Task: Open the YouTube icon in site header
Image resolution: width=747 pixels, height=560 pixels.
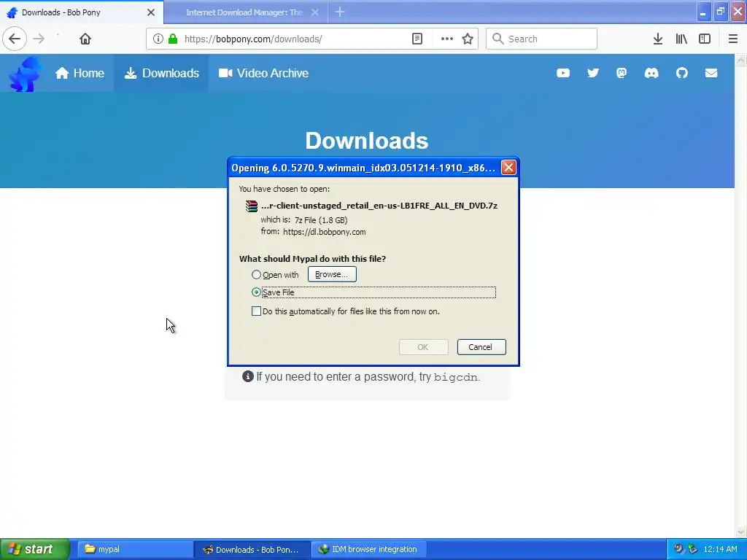Action: coord(563,73)
